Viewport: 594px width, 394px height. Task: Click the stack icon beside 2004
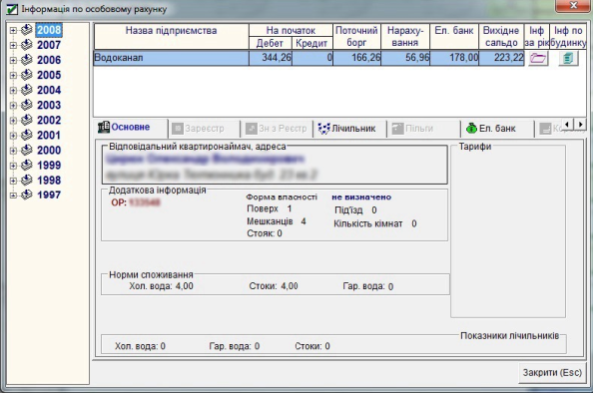click(27, 90)
